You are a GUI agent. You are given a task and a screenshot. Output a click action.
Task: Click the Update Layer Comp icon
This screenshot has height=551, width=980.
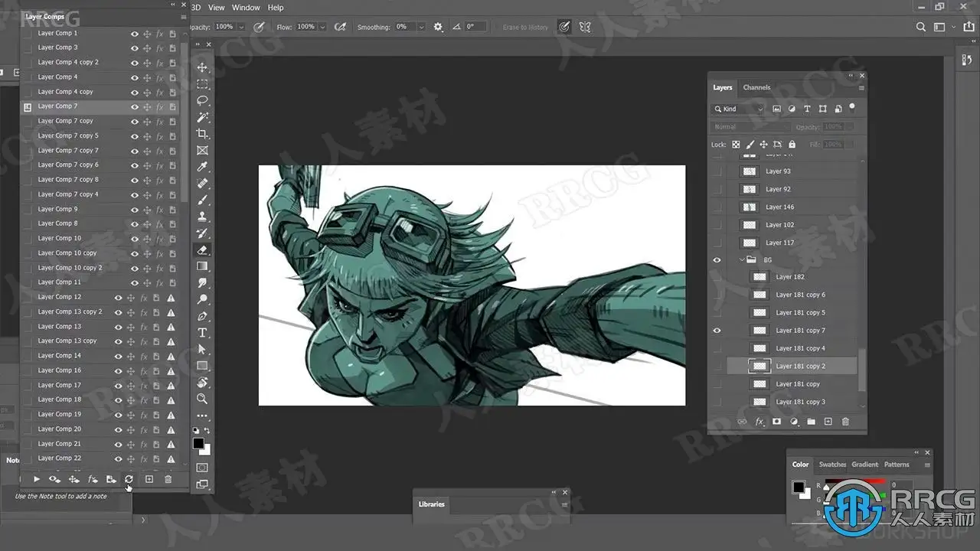click(129, 479)
